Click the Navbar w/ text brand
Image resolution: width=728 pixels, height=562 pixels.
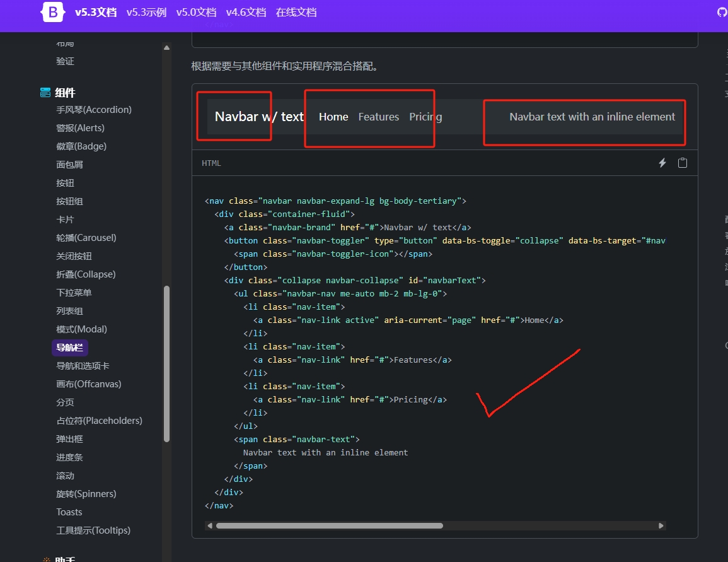point(259,117)
